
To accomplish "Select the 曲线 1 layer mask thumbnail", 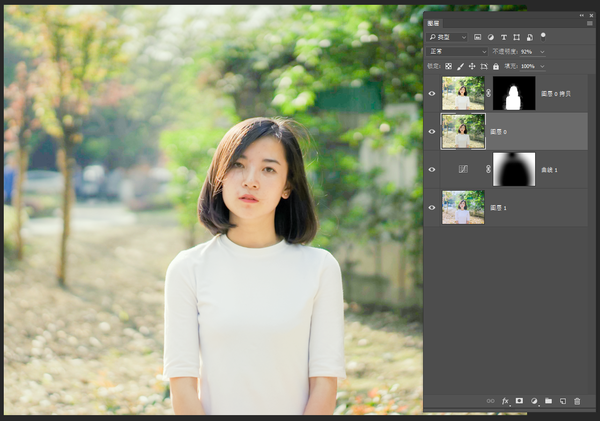I will pyautogui.click(x=514, y=169).
